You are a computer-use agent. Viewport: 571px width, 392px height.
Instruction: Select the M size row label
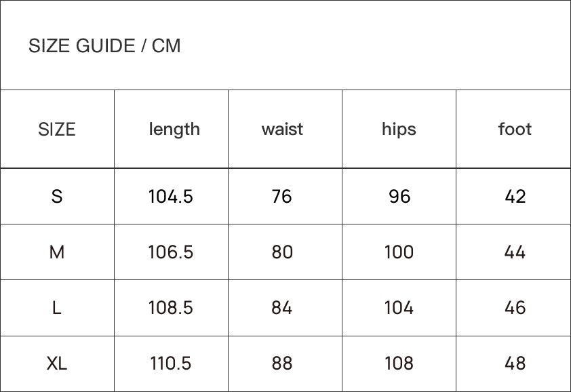point(57,252)
